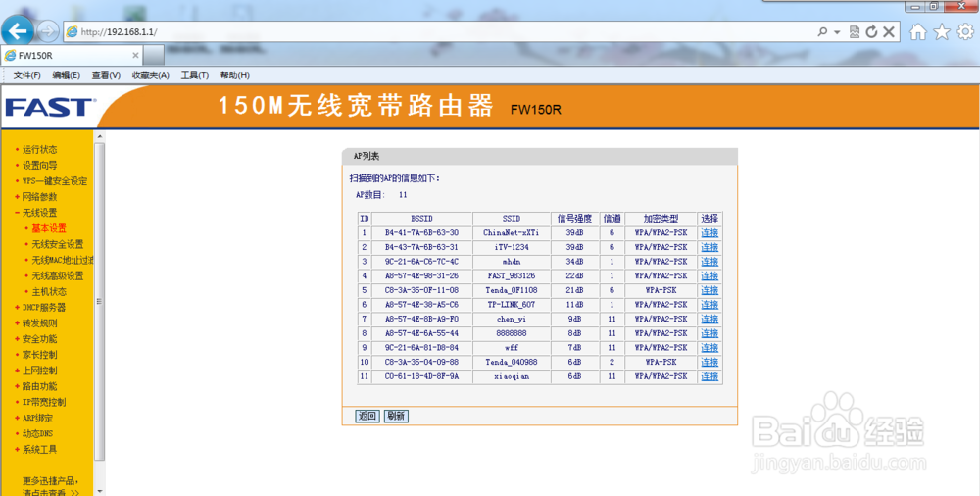Click the FAST logo
Viewport: 980px width, 496px height.
point(50,107)
